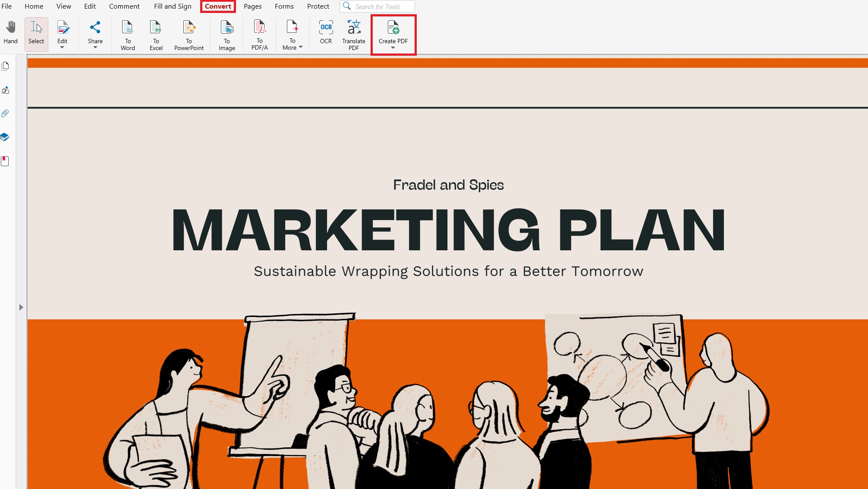This screenshot has height=489, width=868.
Task: Click the To Word conversion icon
Action: (x=128, y=35)
